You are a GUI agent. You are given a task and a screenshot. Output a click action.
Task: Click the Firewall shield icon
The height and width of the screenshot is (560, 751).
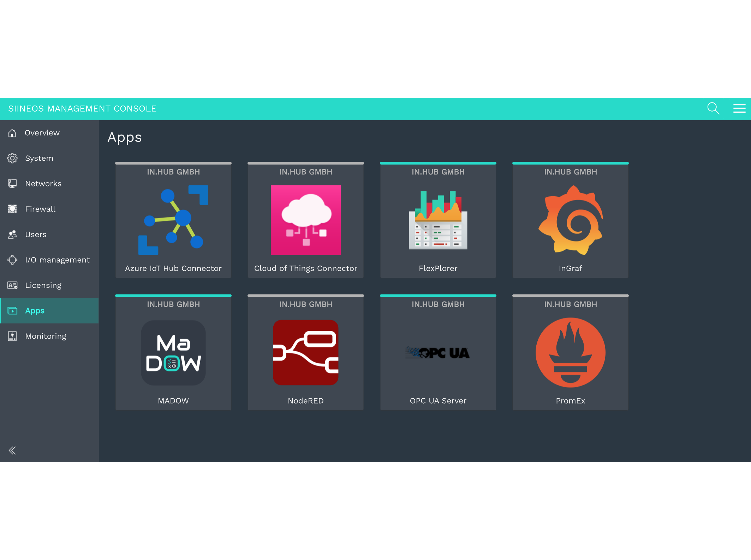pos(12,209)
